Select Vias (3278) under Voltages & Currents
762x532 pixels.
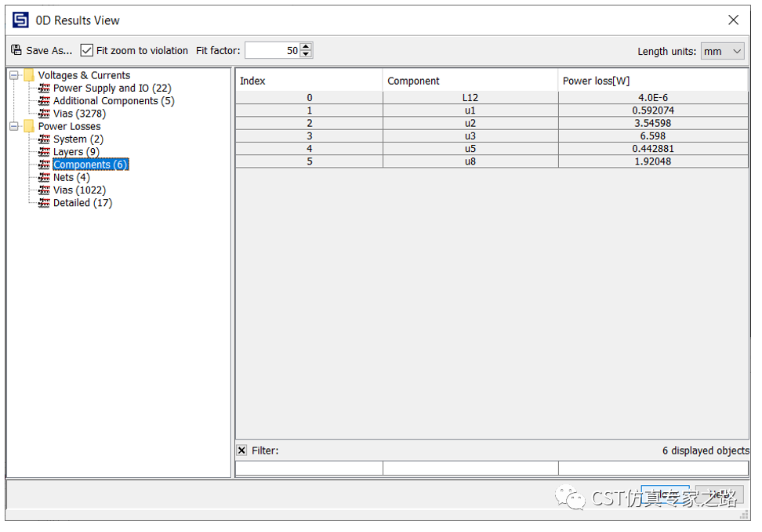[x=79, y=113]
